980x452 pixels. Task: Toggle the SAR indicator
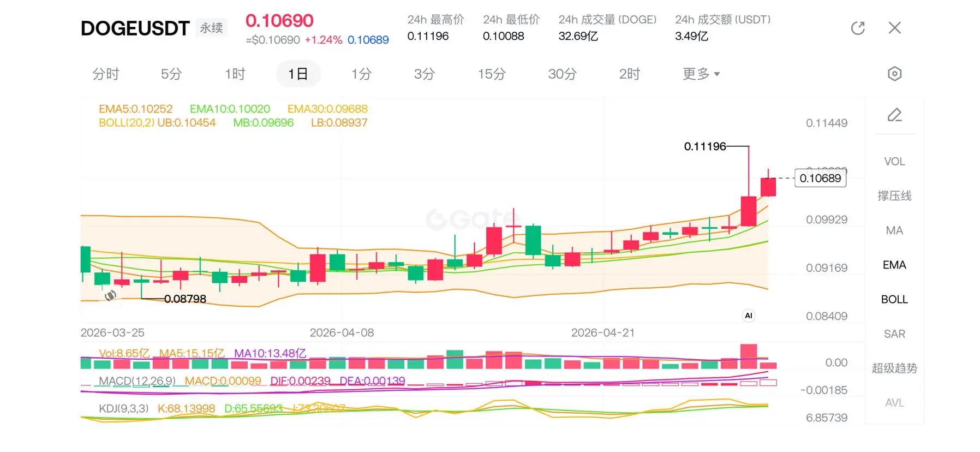pyautogui.click(x=894, y=334)
